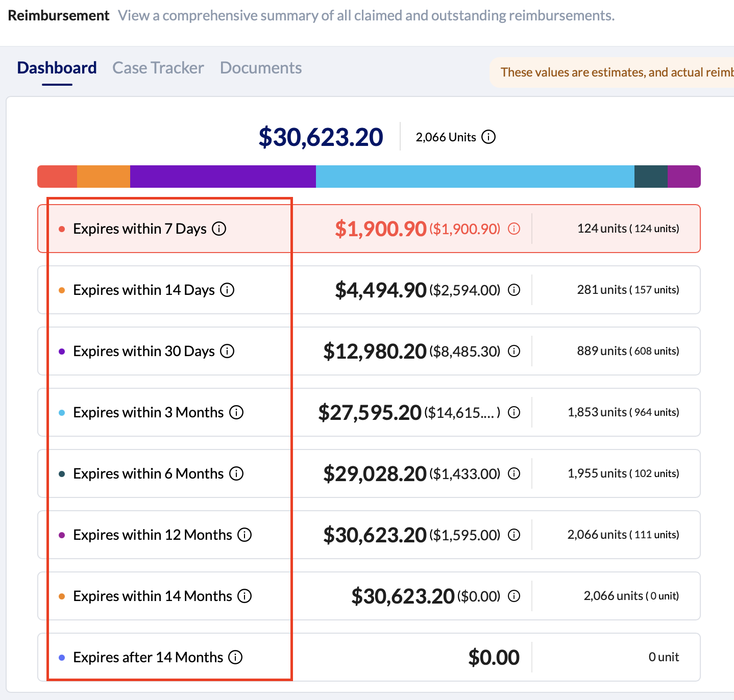Click the purple segment of the summary bar
Viewport: 734px width, 700px height.
point(223,177)
